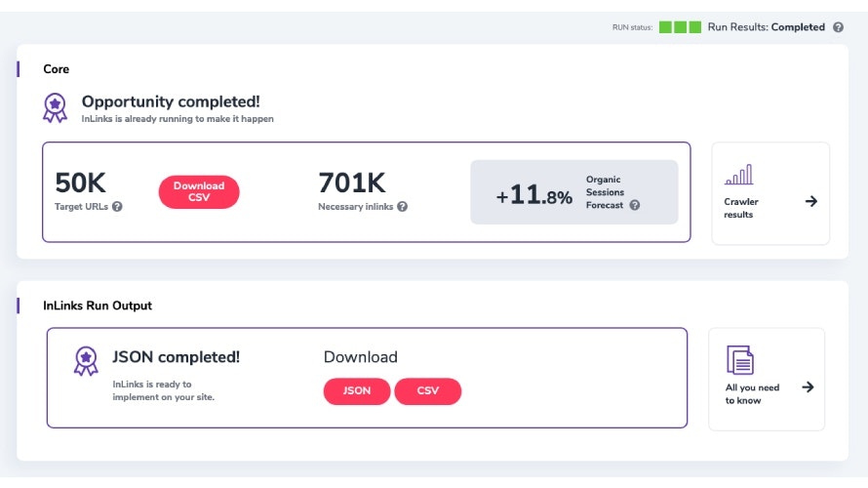Click the All you need to know label
Image resolution: width=868 pixels, height=488 pixels.
click(x=752, y=394)
